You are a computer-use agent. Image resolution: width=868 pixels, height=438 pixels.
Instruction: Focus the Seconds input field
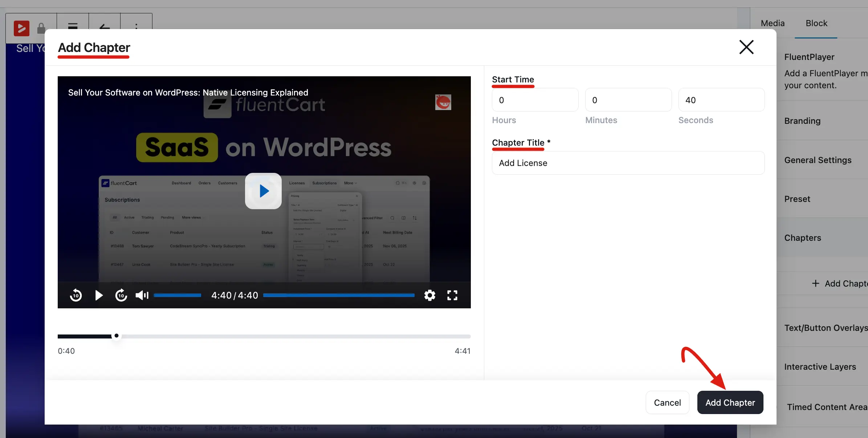pos(722,100)
